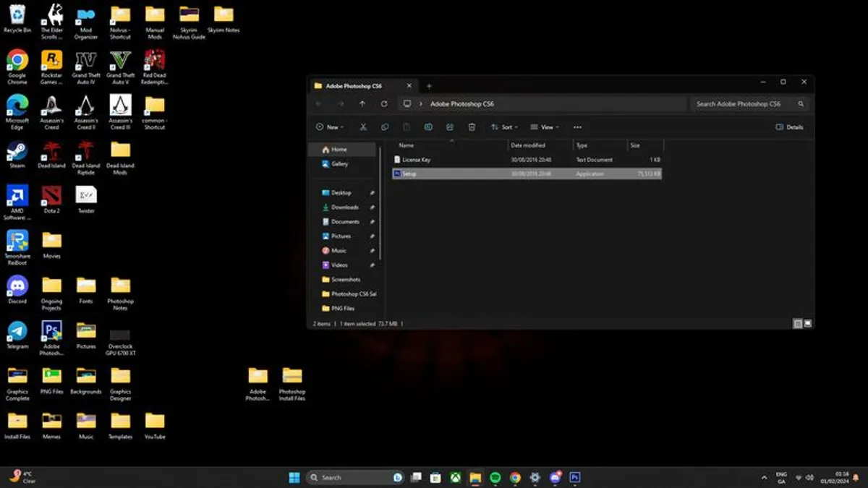Navigate back with the Back button
The width and height of the screenshot is (868, 488).
tap(318, 103)
